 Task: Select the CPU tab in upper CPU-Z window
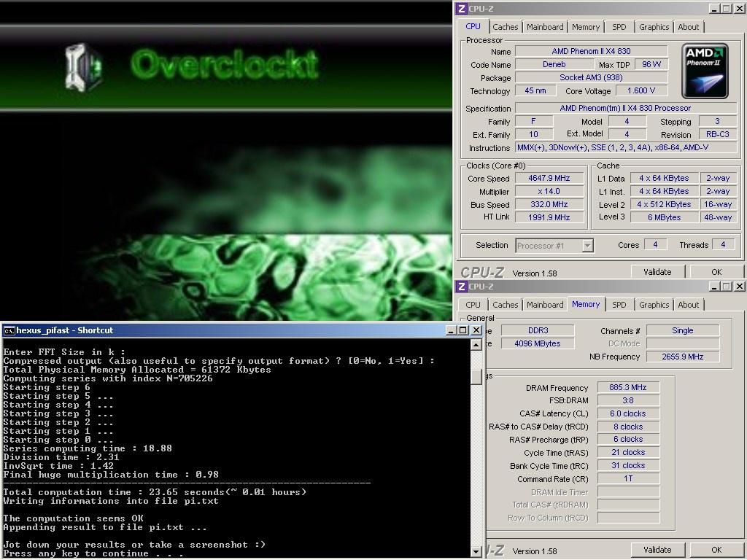click(x=473, y=26)
